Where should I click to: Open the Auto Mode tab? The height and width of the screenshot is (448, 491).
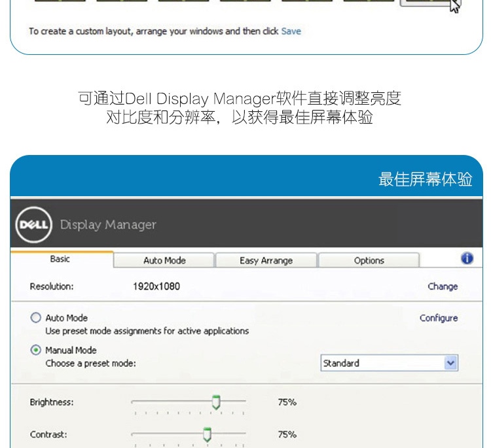coord(164,260)
